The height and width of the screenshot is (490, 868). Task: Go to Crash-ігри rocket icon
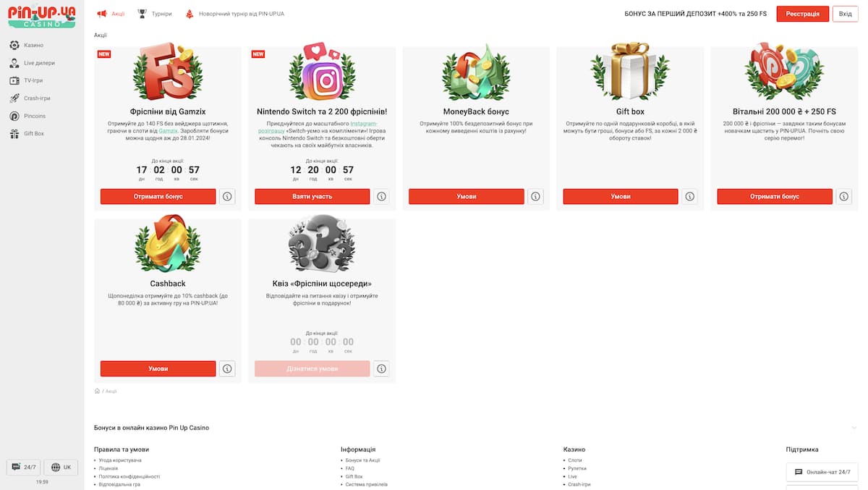point(15,98)
